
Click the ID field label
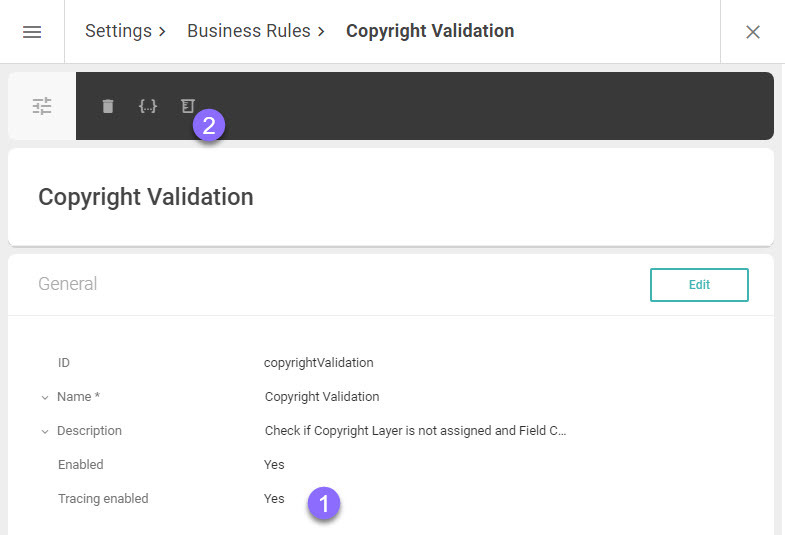(64, 362)
